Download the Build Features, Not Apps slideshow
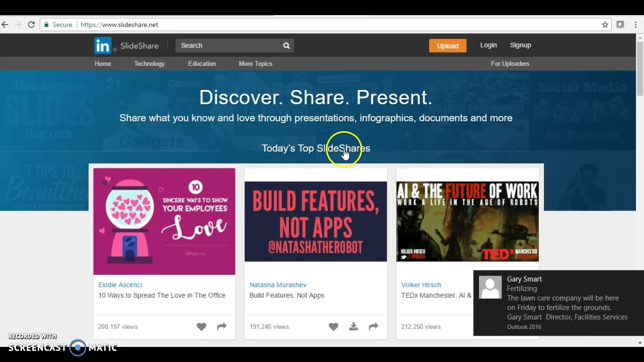 coord(354,327)
